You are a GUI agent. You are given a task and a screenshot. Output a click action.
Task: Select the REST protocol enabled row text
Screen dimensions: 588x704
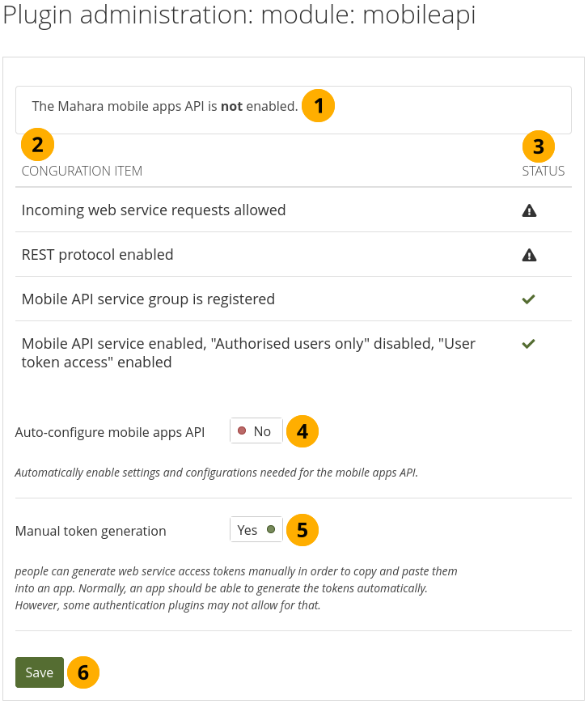click(98, 255)
